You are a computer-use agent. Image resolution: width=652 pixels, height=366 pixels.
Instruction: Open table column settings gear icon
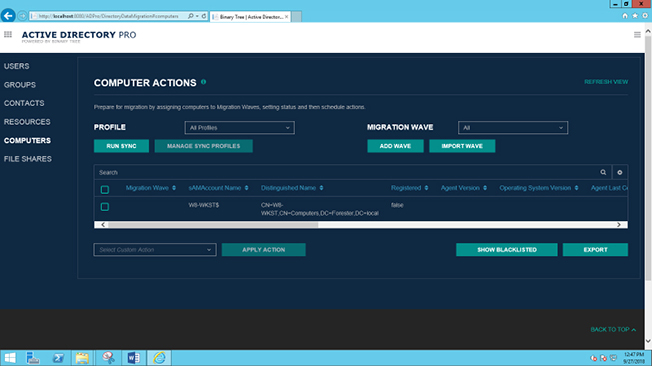pos(620,172)
